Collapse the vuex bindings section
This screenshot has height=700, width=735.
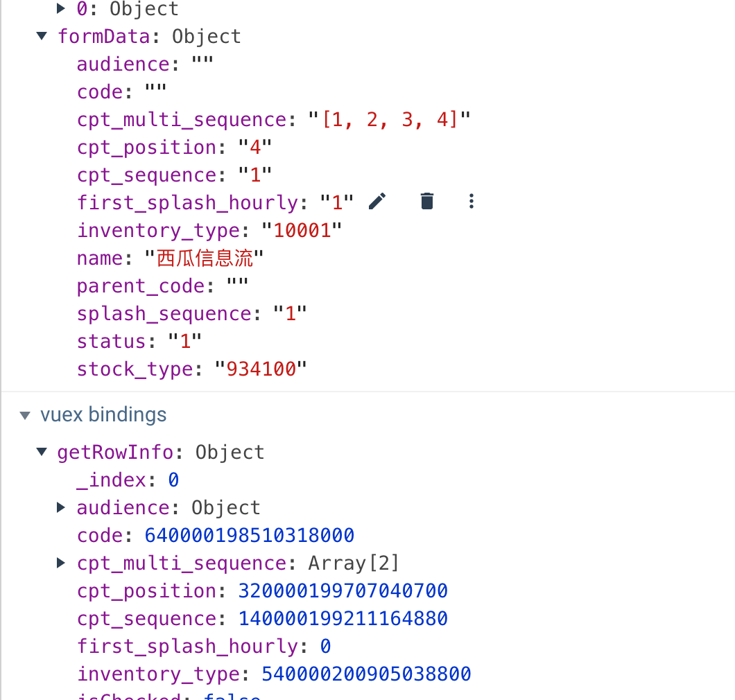(x=26, y=415)
